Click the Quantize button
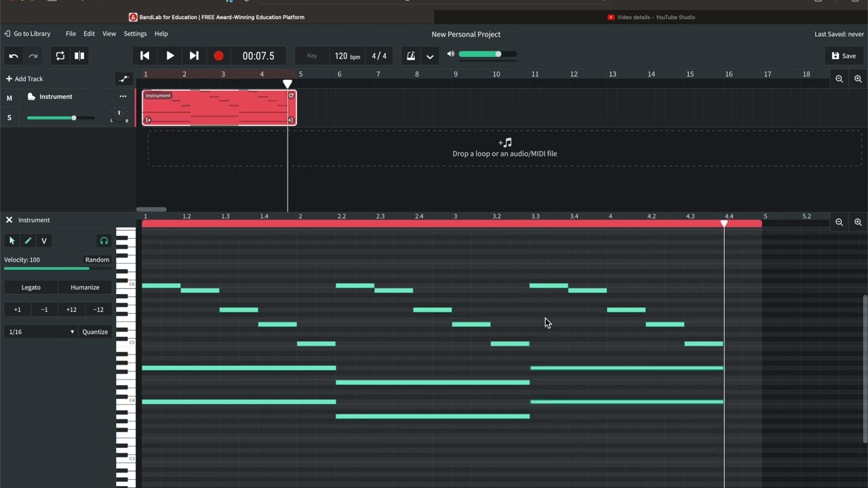Image resolution: width=868 pixels, height=488 pixels. tap(95, 331)
